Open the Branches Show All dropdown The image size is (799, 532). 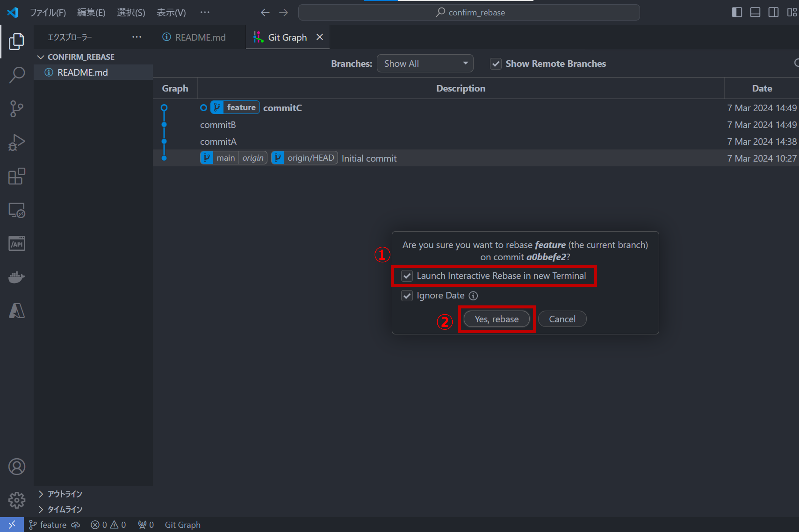425,63
